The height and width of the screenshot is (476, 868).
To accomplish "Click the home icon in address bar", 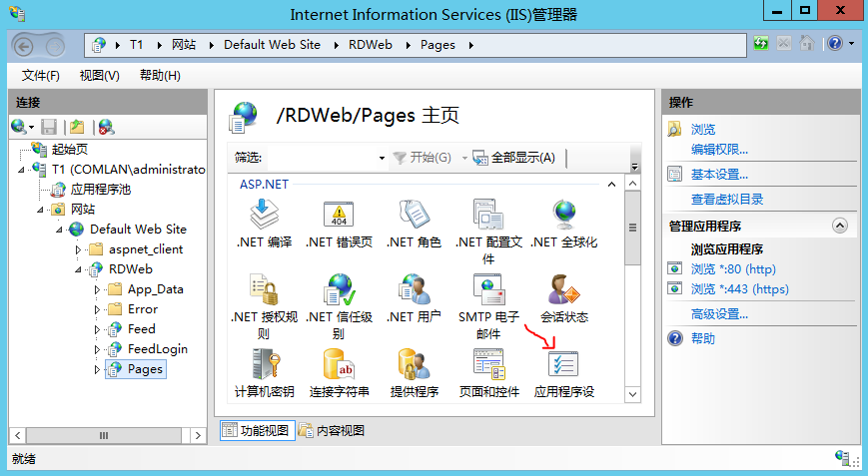I will coord(807,43).
